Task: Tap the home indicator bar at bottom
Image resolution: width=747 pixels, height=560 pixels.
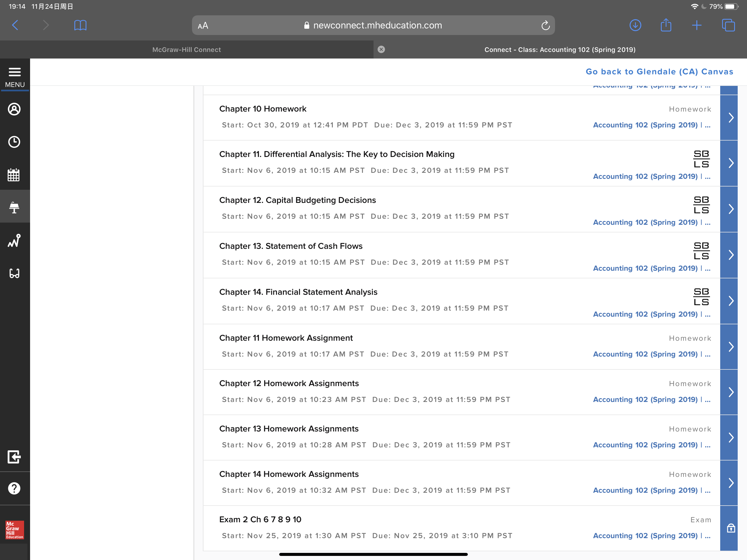Action: pyautogui.click(x=373, y=554)
